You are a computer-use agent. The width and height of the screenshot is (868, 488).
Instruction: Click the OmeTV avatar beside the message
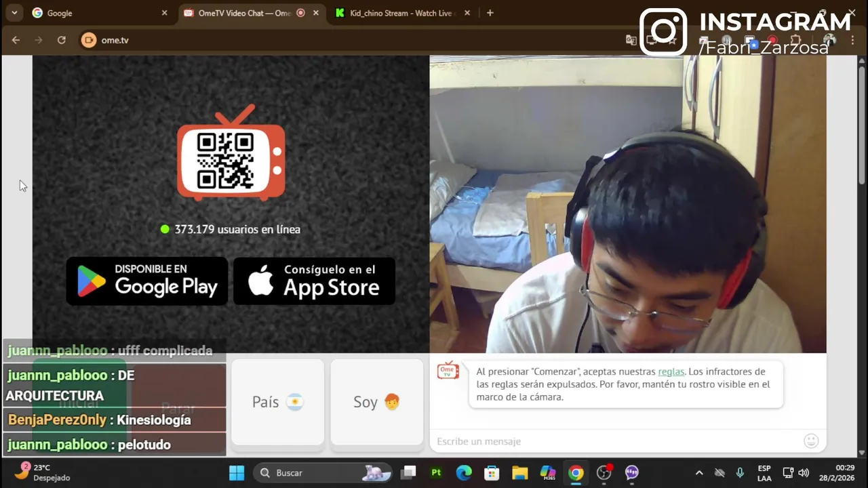coord(448,370)
